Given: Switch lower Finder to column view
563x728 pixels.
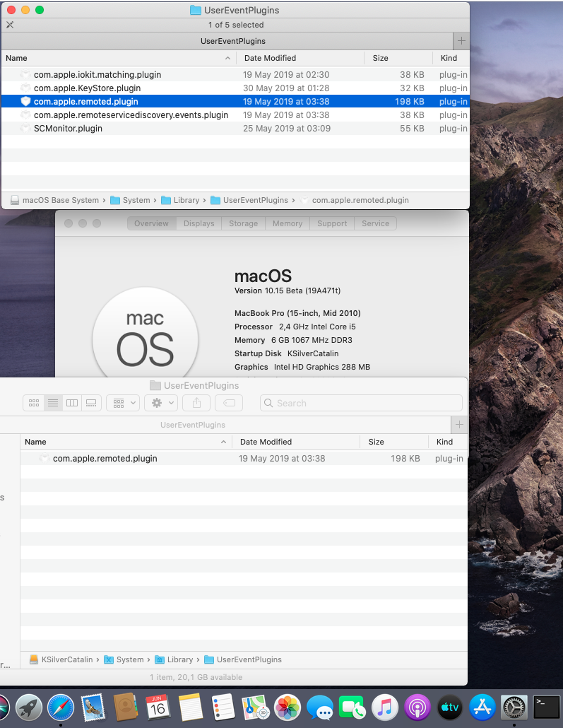Looking at the screenshot, I should pos(72,403).
